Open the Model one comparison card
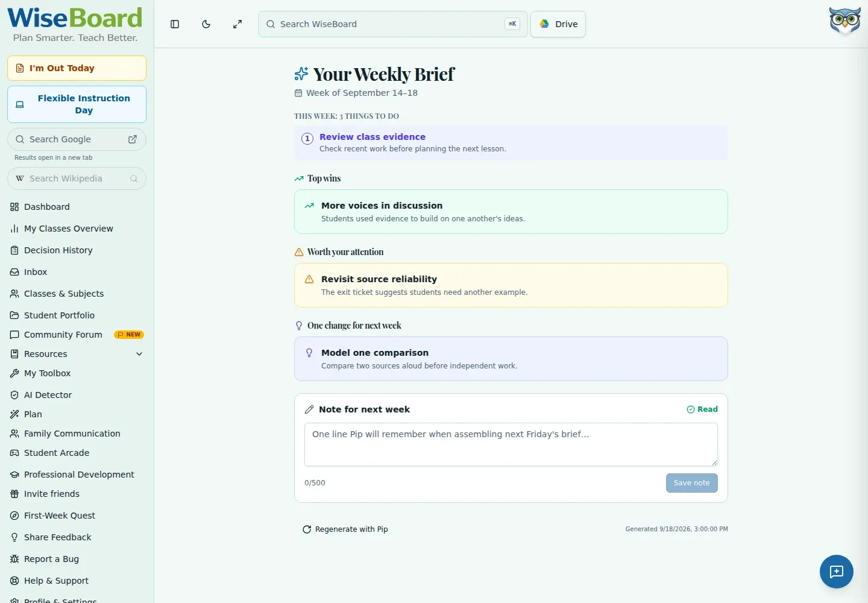The height and width of the screenshot is (603, 868). pos(511,359)
